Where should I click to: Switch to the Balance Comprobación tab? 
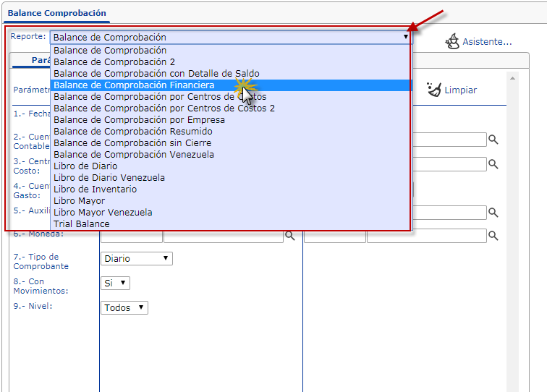coord(56,13)
